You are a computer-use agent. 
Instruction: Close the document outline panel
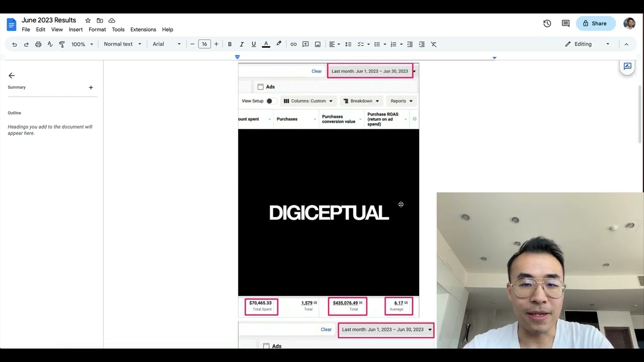(x=12, y=75)
